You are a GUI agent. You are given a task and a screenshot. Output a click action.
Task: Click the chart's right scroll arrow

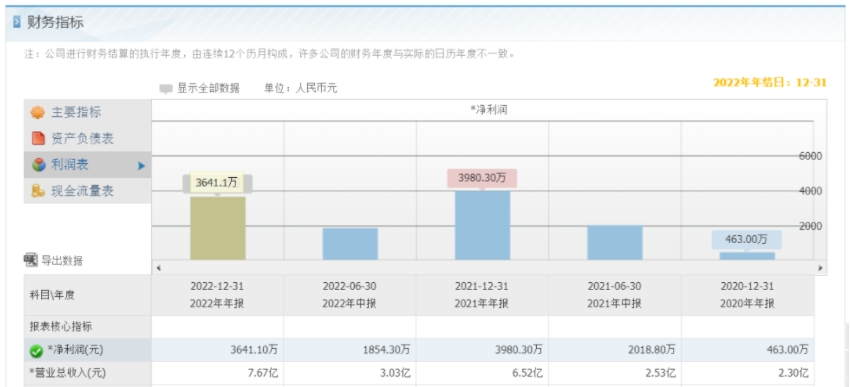pos(820,268)
